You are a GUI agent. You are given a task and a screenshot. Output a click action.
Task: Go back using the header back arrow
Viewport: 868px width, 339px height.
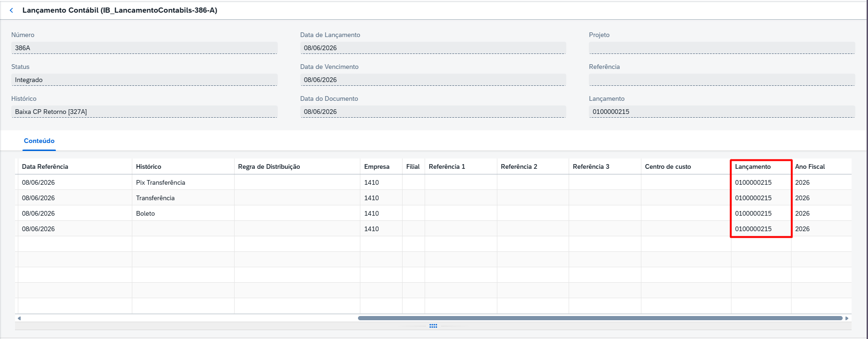(x=11, y=10)
